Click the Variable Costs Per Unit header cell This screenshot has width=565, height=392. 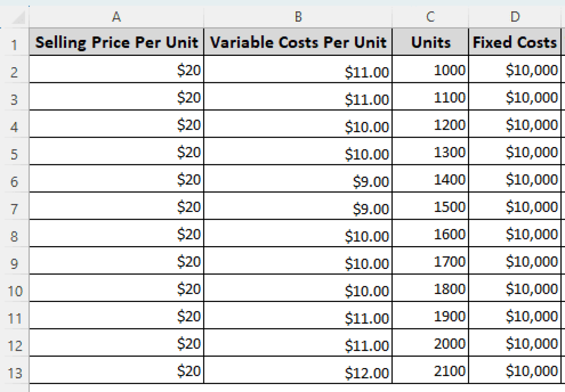298,42
